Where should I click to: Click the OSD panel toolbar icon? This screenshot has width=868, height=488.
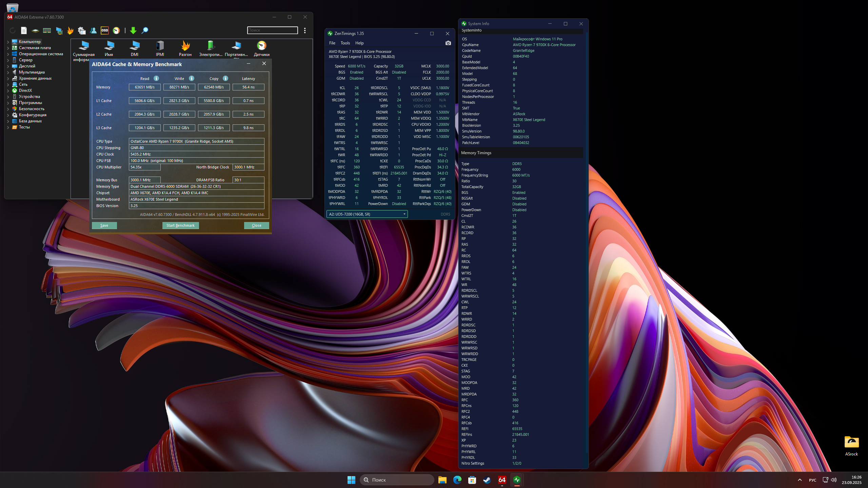click(x=105, y=30)
